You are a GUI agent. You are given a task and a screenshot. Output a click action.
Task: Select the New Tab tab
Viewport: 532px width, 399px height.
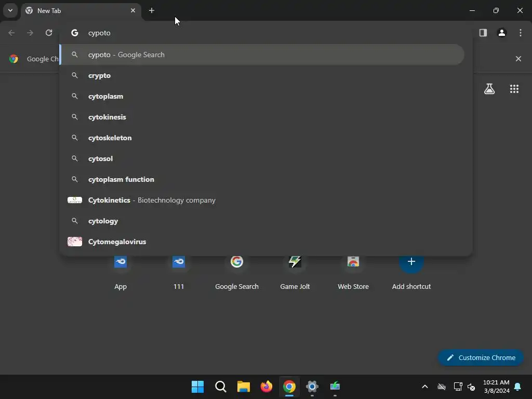81,10
